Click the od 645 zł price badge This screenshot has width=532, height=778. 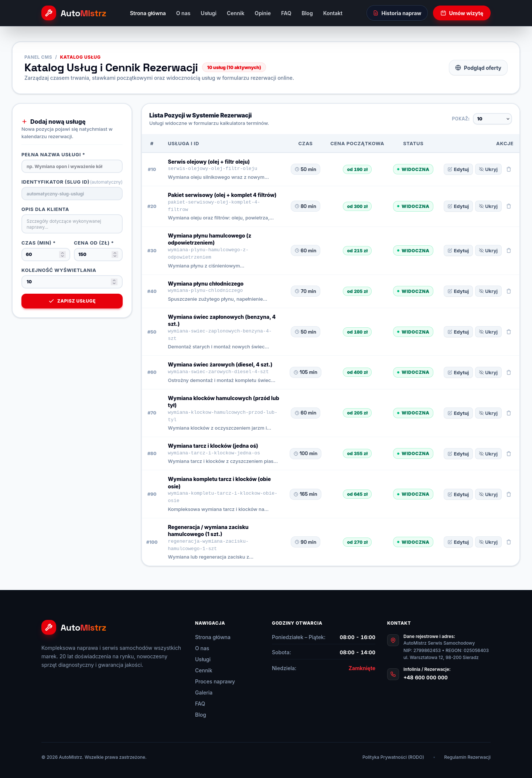click(357, 494)
